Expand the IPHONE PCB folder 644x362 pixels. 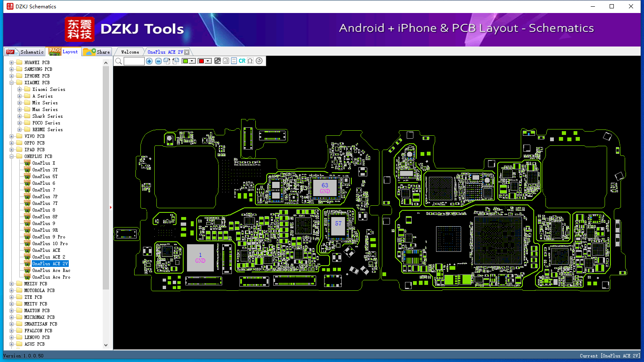pyautogui.click(x=12, y=76)
